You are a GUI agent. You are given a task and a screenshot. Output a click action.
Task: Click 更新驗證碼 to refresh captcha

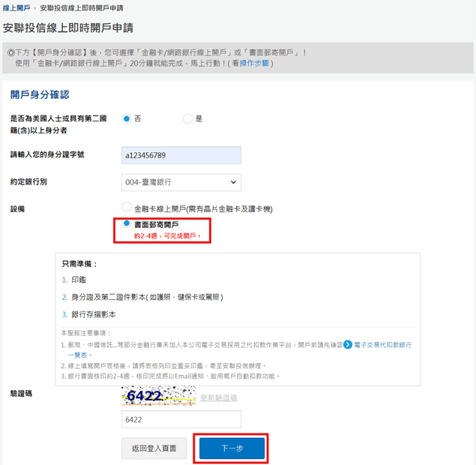click(x=218, y=398)
